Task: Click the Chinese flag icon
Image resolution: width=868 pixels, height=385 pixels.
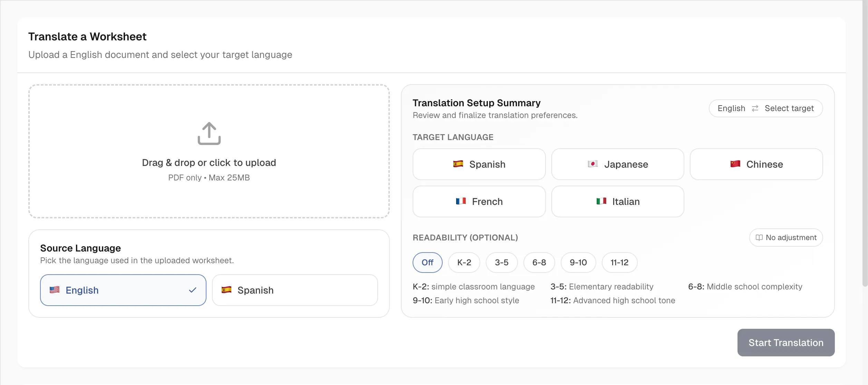Action: click(735, 164)
